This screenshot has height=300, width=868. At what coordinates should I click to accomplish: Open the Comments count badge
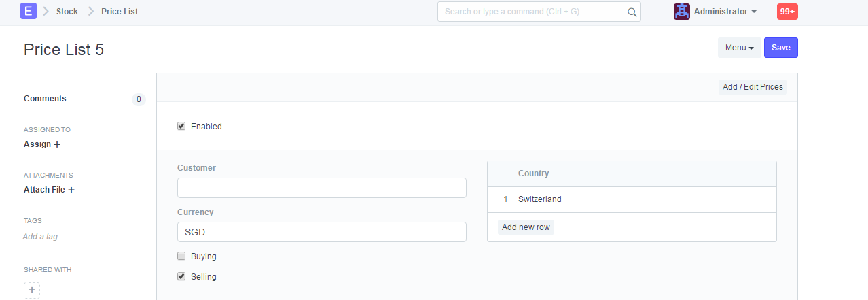[139, 99]
